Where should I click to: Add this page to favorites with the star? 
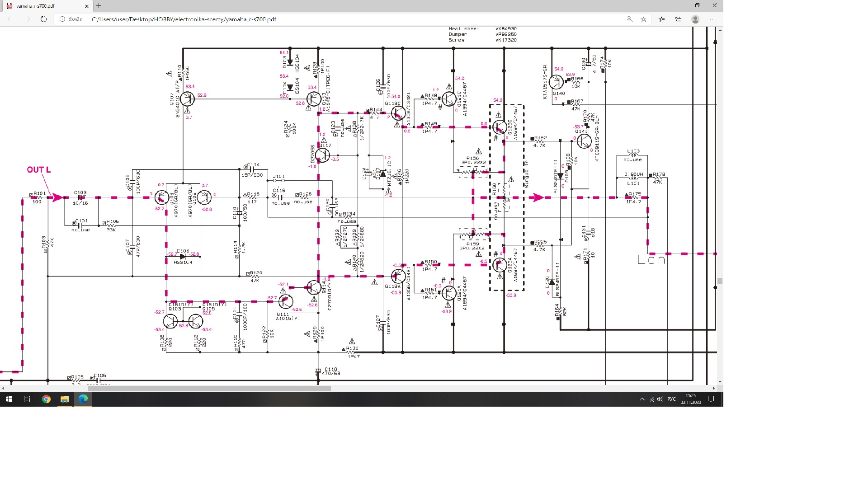[643, 19]
